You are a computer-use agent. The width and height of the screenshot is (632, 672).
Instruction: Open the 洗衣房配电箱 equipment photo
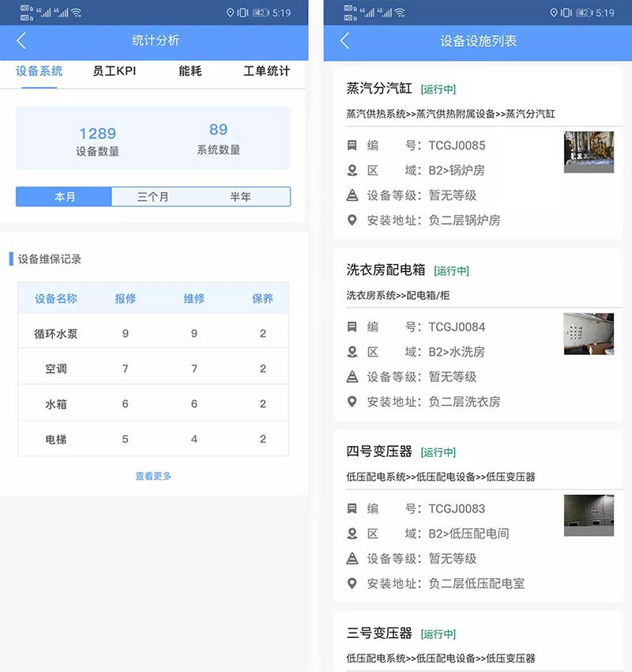[x=589, y=334]
